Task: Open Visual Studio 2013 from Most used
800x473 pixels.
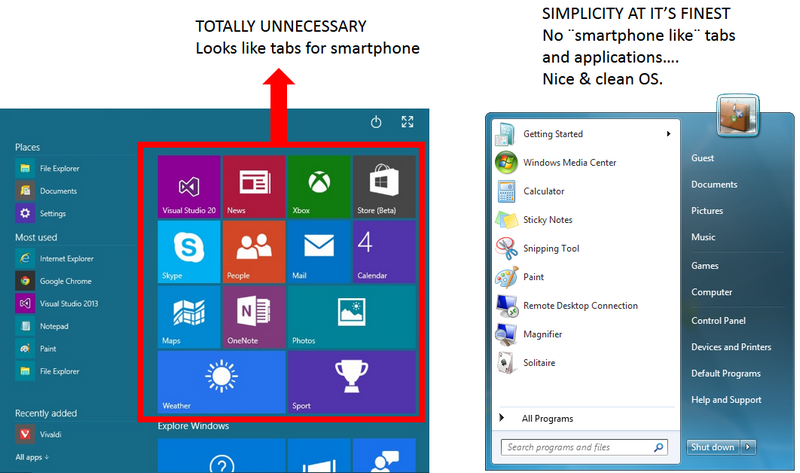Action: [57, 304]
